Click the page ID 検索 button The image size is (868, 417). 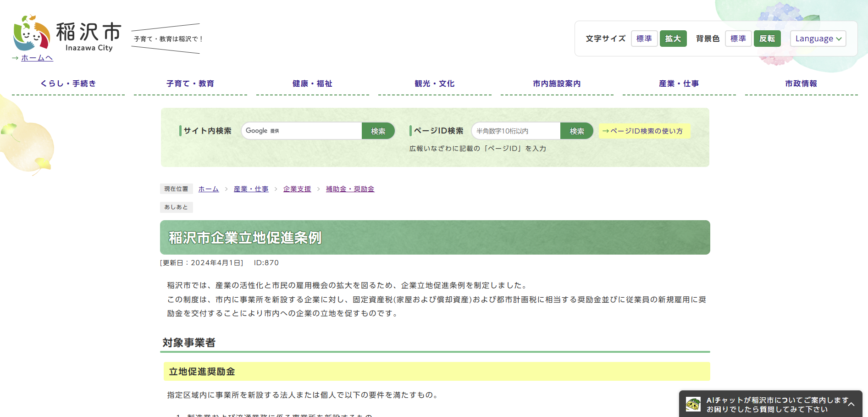[x=577, y=131]
